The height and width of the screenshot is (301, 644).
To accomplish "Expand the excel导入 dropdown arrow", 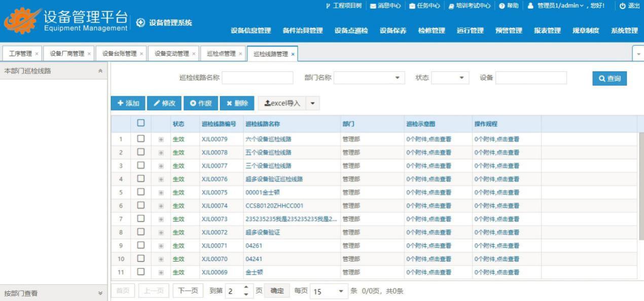I will click(312, 103).
